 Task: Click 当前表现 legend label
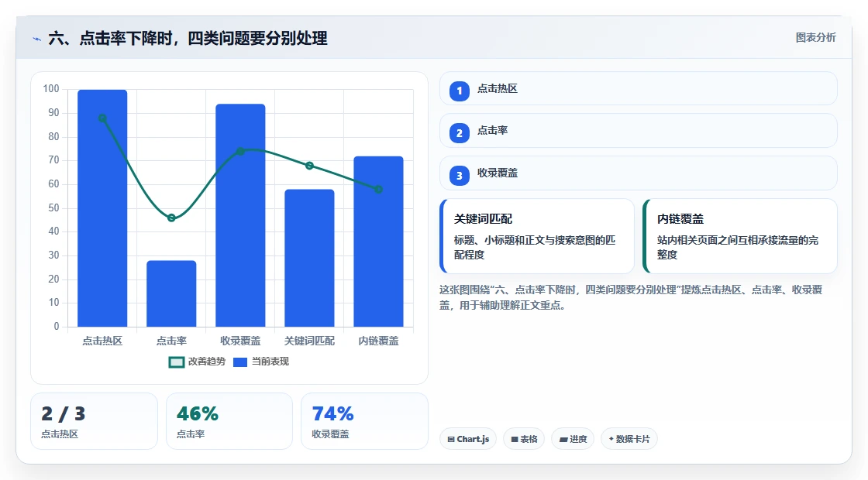(x=270, y=362)
